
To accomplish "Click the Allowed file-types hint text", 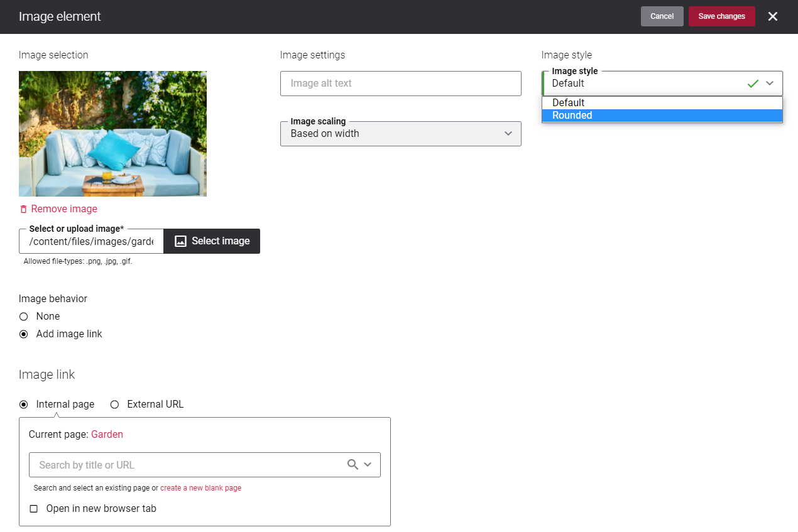I will [78, 261].
